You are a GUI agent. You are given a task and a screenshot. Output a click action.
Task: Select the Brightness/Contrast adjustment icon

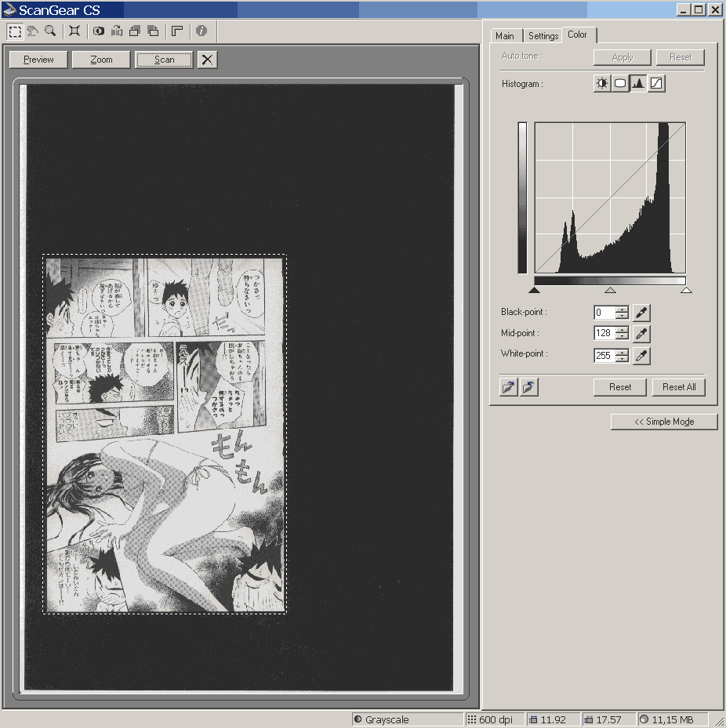point(602,84)
